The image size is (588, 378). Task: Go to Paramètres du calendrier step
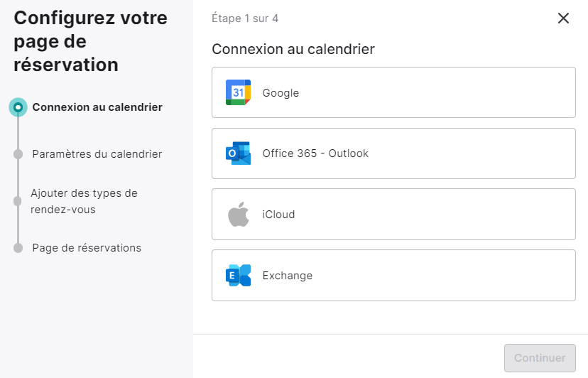pyautogui.click(x=97, y=154)
